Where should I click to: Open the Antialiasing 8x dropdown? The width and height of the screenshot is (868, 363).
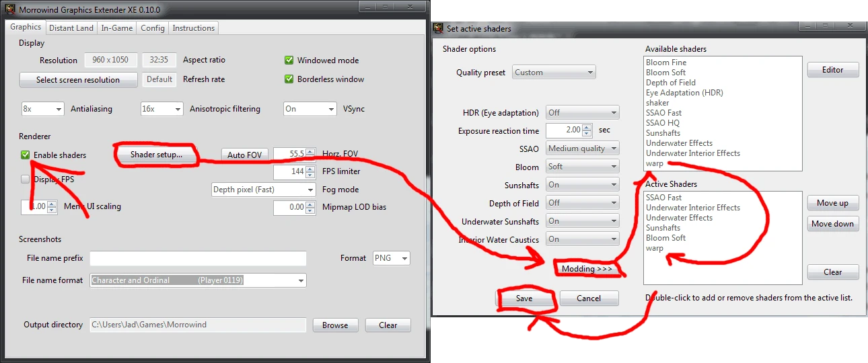(x=42, y=109)
